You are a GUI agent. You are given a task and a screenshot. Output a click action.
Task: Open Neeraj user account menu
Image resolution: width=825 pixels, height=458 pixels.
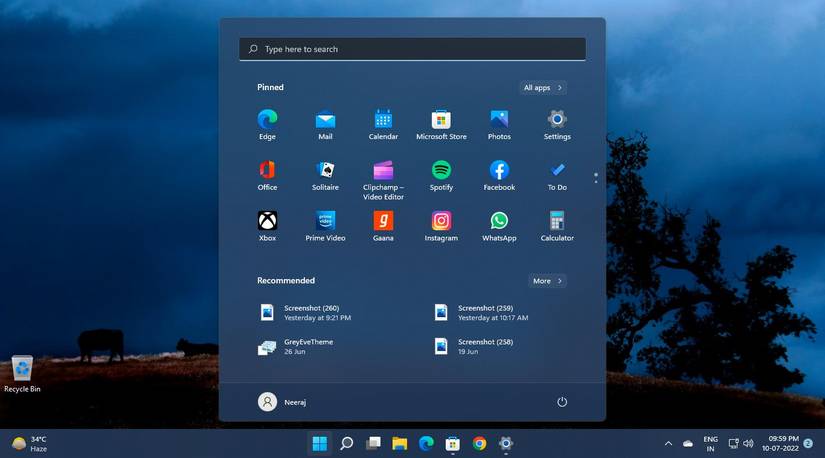pyautogui.click(x=283, y=402)
